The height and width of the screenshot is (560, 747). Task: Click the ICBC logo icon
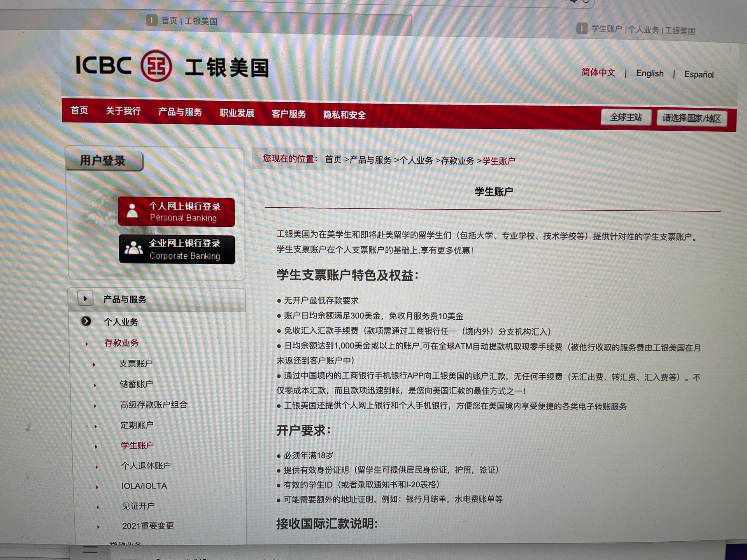pyautogui.click(x=157, y=66)
